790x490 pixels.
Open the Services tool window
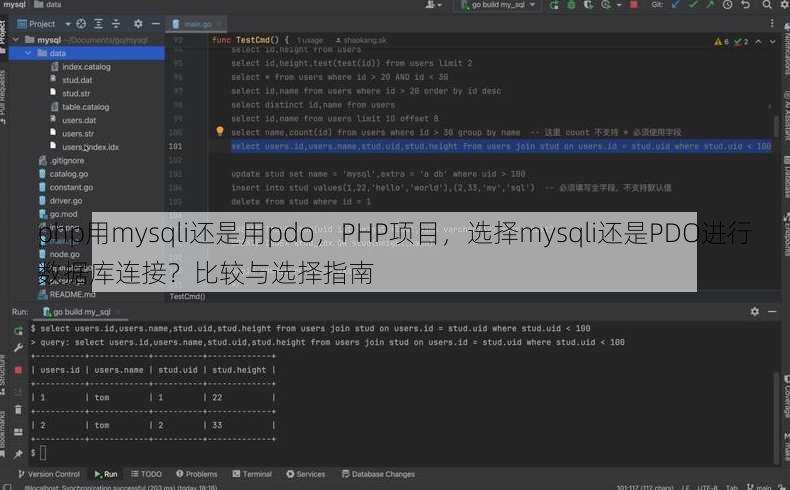[x=306, y=474]
